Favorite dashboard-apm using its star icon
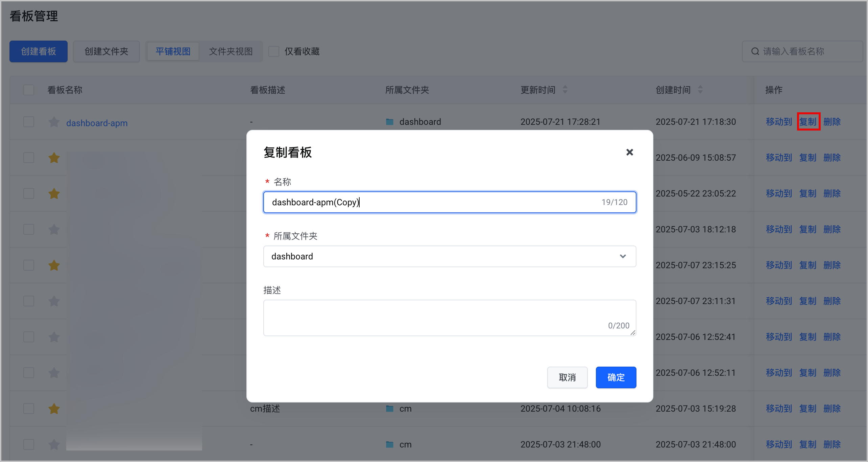The height and width of the screenshot is (462, 868). [x=54, y=122]
